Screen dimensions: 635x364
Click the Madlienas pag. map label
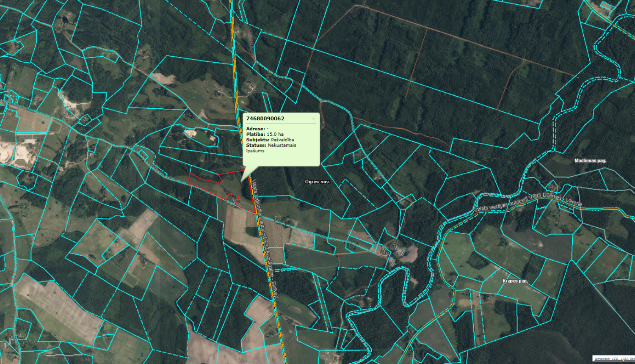click(x=590, y=161)
